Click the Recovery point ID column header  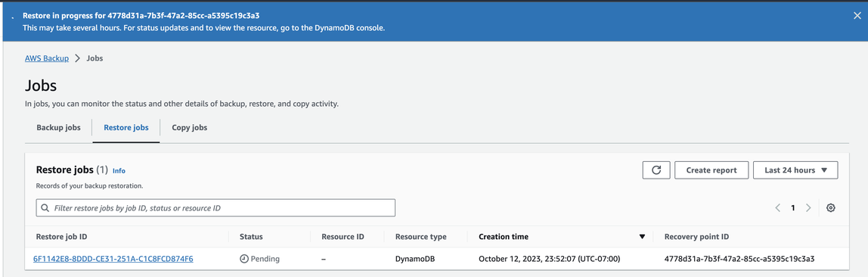[696, 237]
